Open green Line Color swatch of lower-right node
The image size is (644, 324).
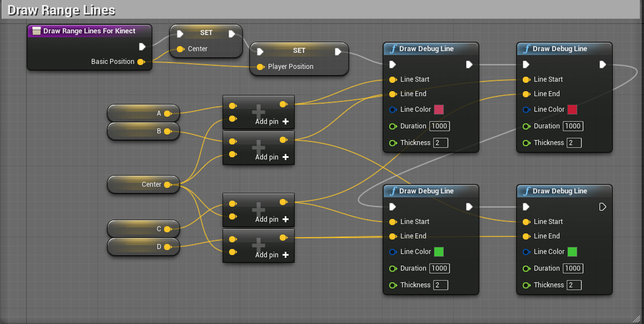572,251
